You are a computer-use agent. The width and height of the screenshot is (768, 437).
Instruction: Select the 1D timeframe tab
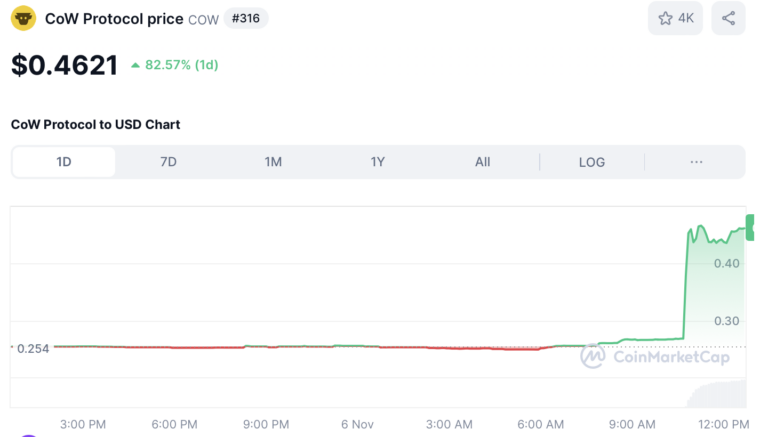64,162
